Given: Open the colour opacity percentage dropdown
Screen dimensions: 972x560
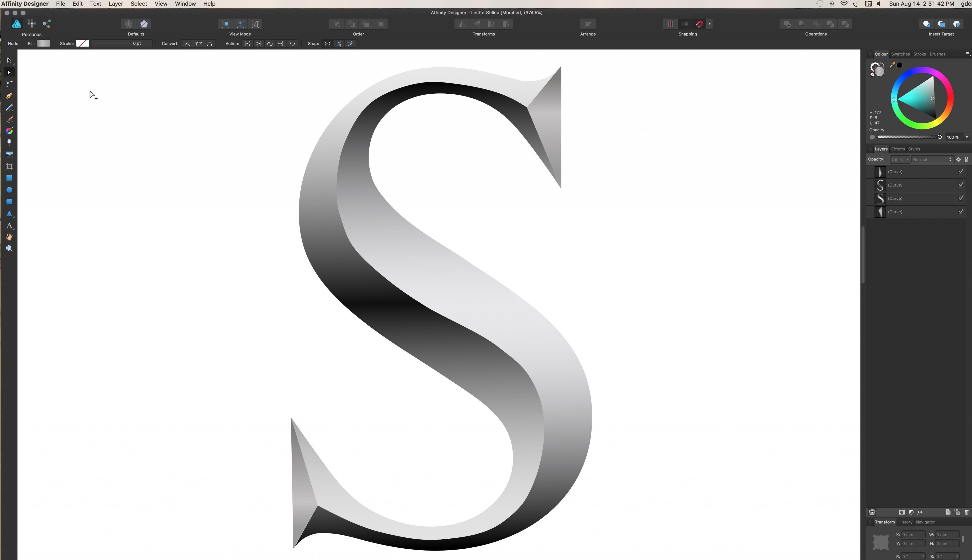Looking at the screenshot, I should 967,137.
